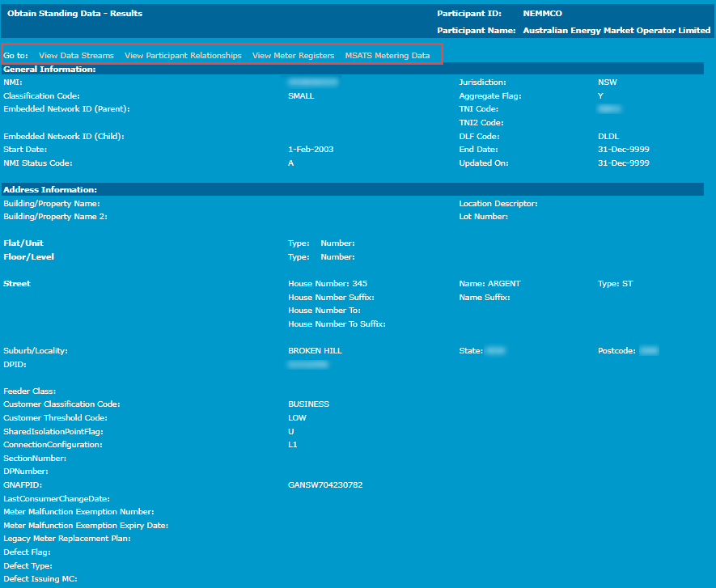The width and height of the screenshot is (716, 588).
Task: Click the Australian Energy Market Operator Limited name
Action: pyautogui.click(x=616, y=30)
